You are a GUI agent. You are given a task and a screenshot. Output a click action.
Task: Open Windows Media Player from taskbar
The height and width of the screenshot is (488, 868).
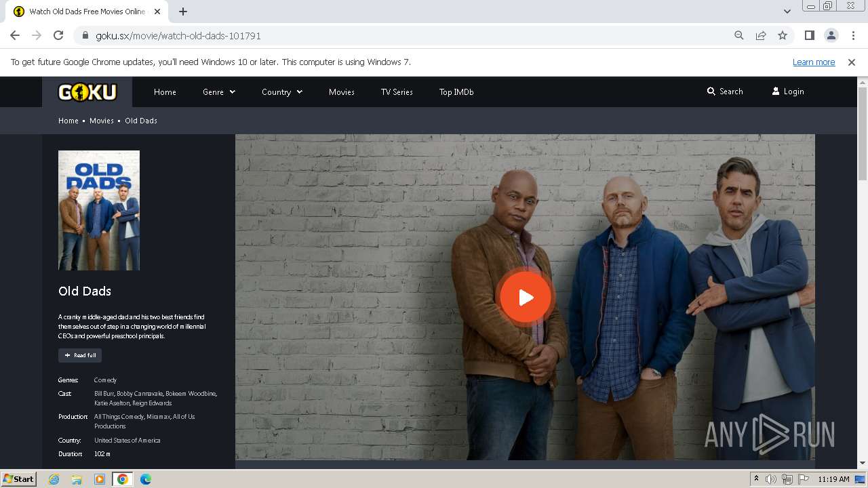(x=100, y=479)
